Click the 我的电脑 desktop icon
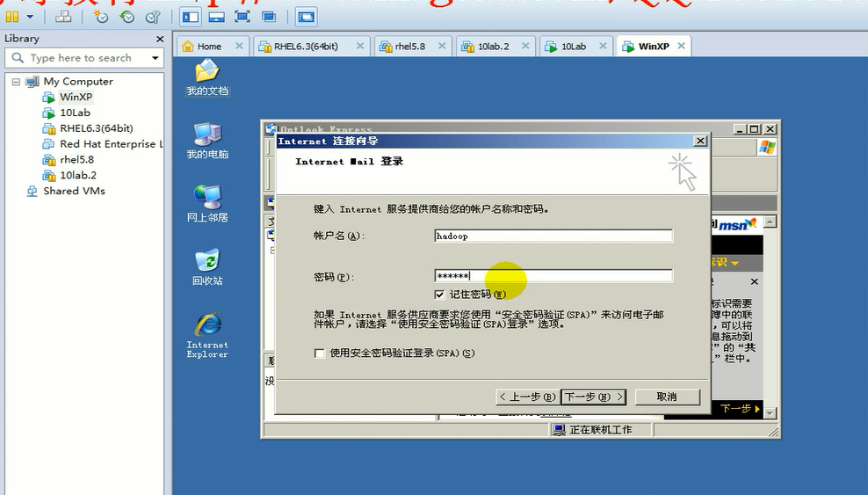This screenshot has width=868, height=495. 207,141
